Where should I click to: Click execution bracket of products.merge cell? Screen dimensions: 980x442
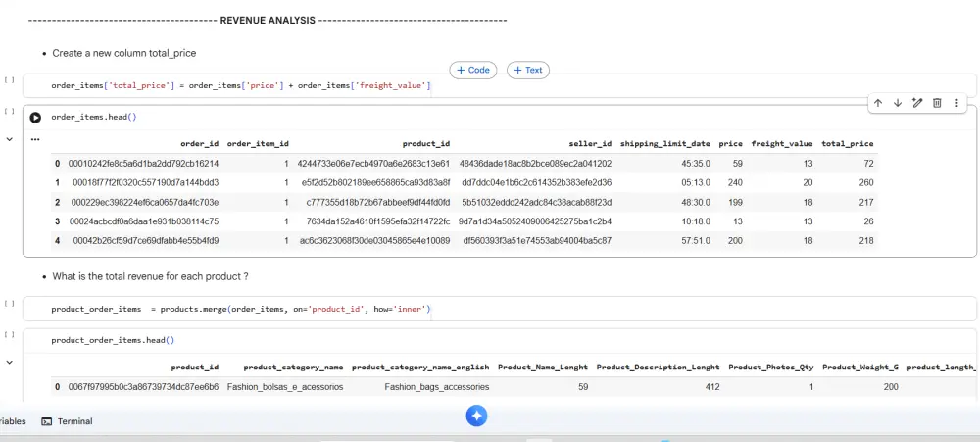tap(10, 303)
